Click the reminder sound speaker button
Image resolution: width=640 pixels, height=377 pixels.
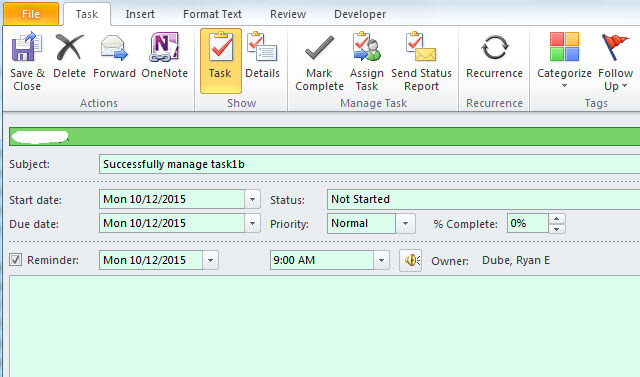[x=411, y=260]
